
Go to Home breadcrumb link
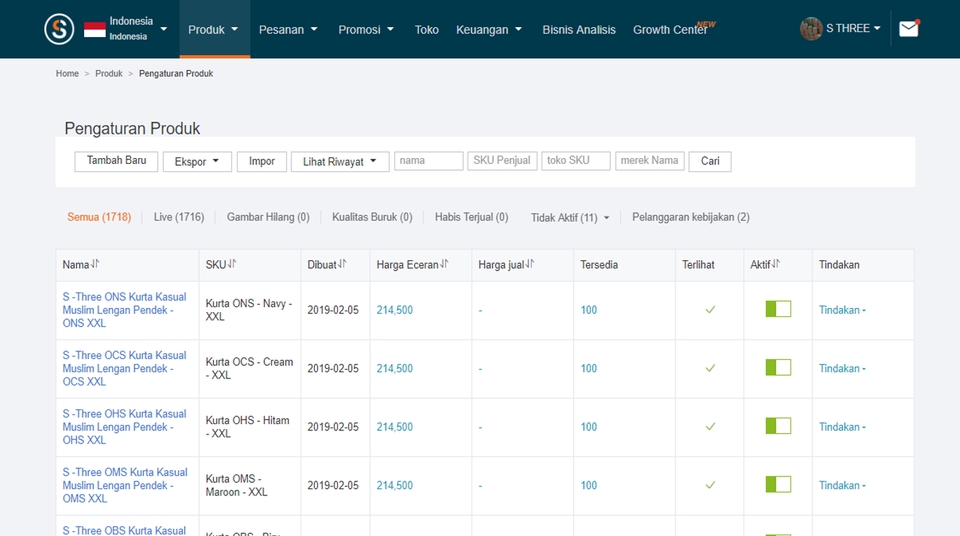(x=67, y=74)
